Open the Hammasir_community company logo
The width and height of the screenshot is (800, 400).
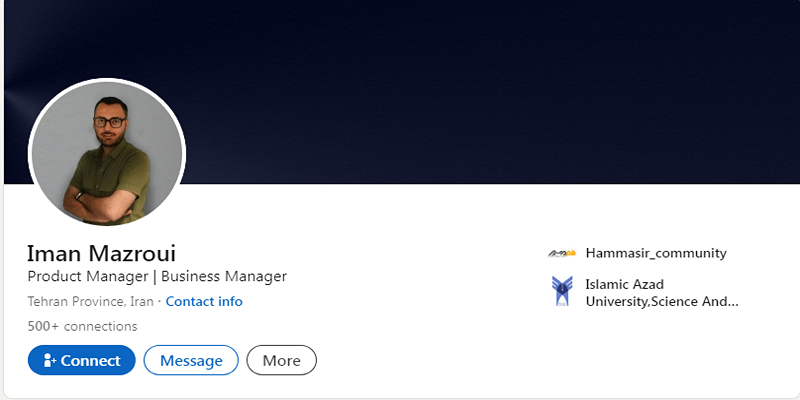point(562,253)
